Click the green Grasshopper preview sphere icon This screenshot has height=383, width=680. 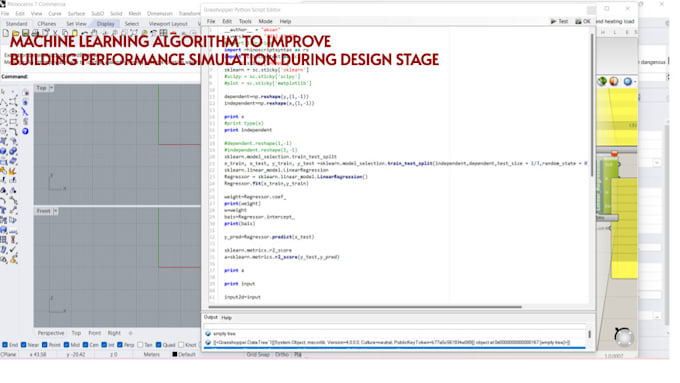click(602, 82)
